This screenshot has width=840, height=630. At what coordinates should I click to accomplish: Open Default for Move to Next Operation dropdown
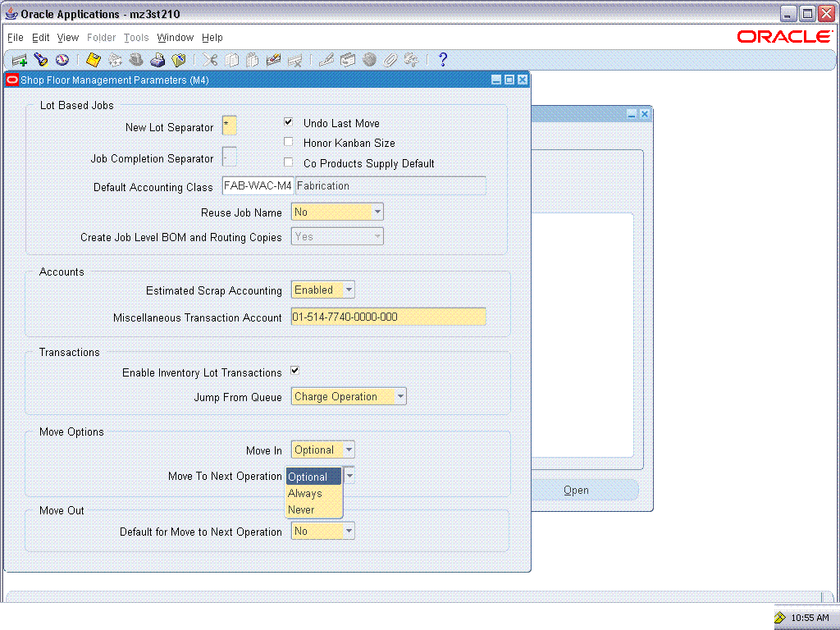point(349,531)
